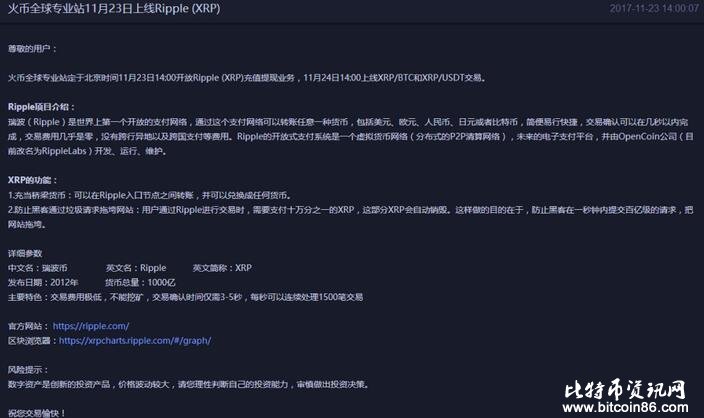
Task: Click the 官方网站 label text
Action: point(27,326)
